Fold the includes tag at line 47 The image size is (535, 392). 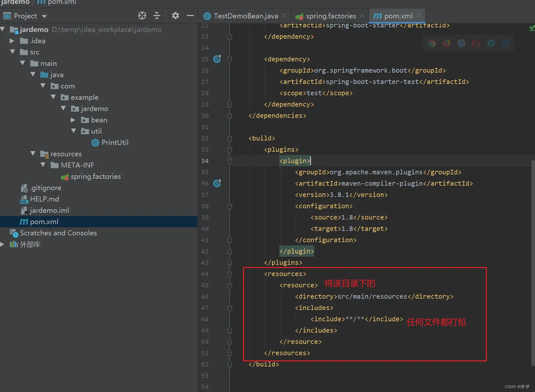230,308
